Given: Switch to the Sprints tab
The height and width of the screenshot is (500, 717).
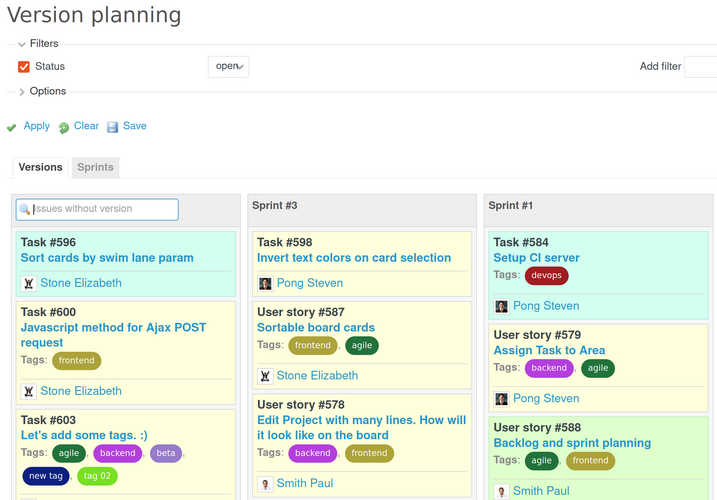Looking at the screenshot, I should (x=95, y=167).
